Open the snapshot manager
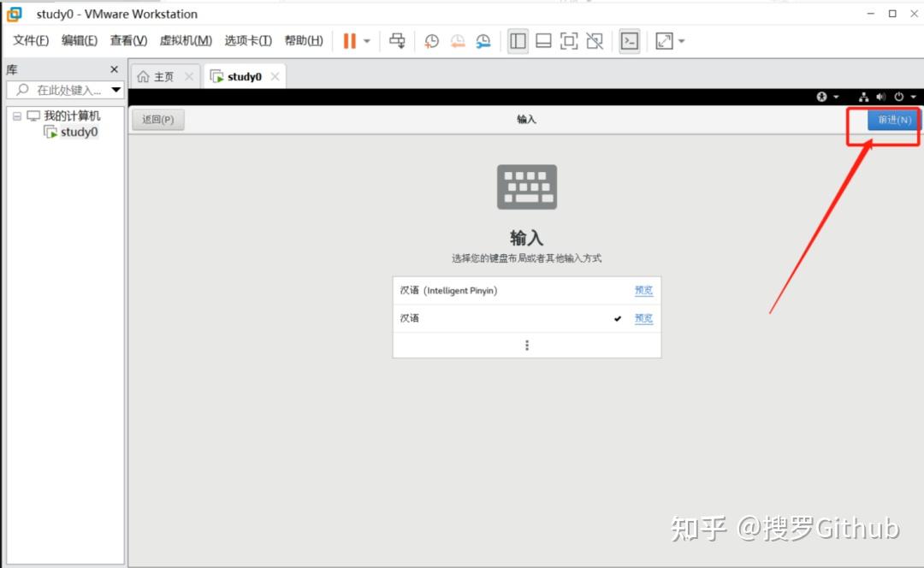The image size is (924, 568). [x=483, y=41]
